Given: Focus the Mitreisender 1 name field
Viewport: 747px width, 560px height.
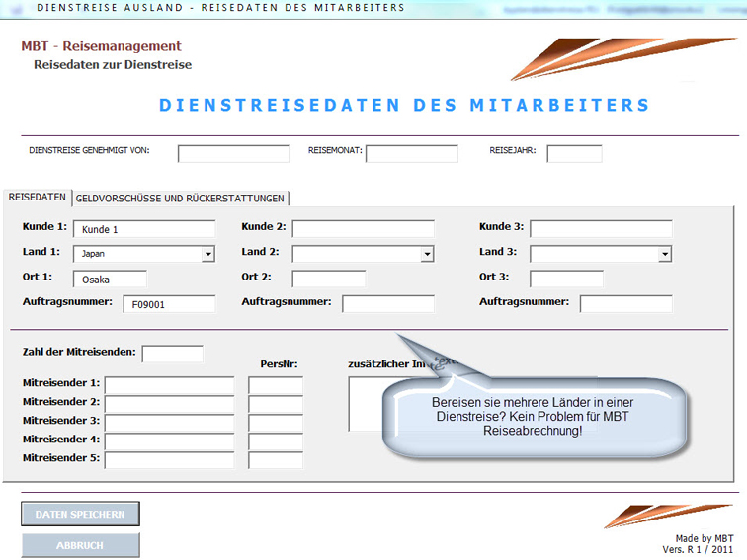Looking at the screenshot, I should coord(169,384).
